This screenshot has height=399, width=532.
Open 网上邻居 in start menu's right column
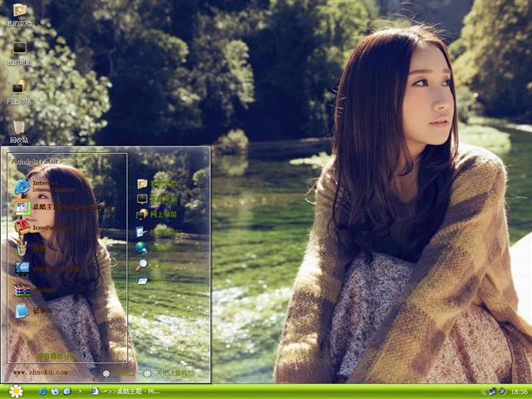pyautogui.click(x=157, y=214)
